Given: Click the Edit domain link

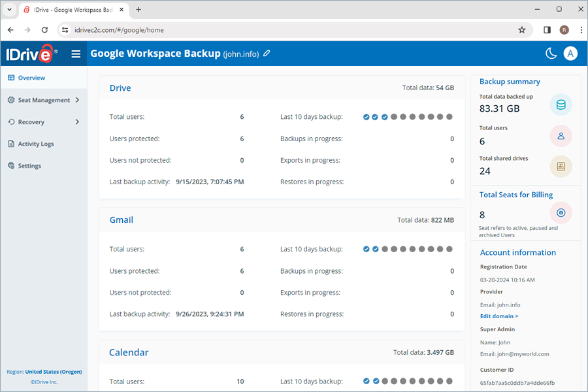Looking at the screenshot, I should click(x=498, y=316).
